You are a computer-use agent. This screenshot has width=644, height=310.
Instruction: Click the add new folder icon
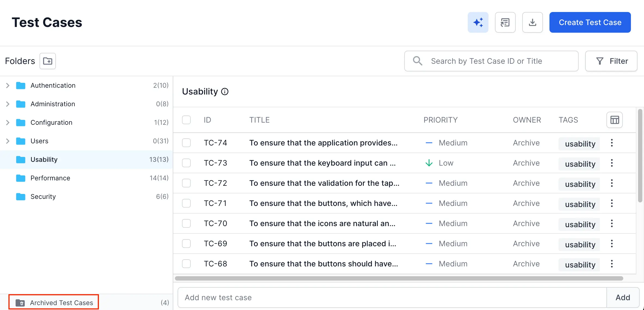pos(48,61)
